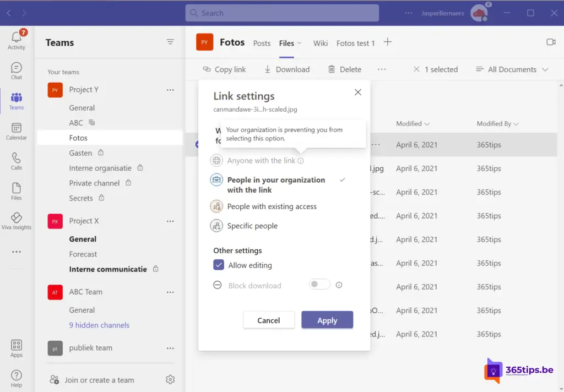The image size is (564, 392).
Task: Click the Search input box
Action: [x=282, y=13]
